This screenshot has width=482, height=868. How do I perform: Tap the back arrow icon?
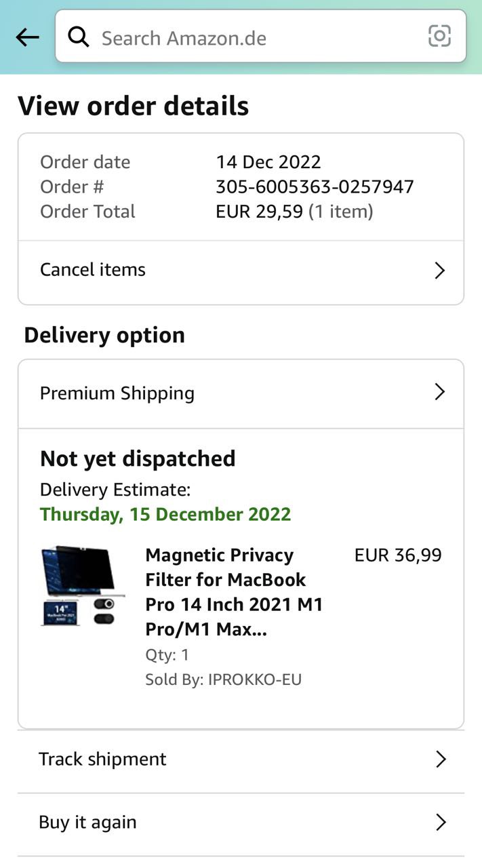click(27, 37)
